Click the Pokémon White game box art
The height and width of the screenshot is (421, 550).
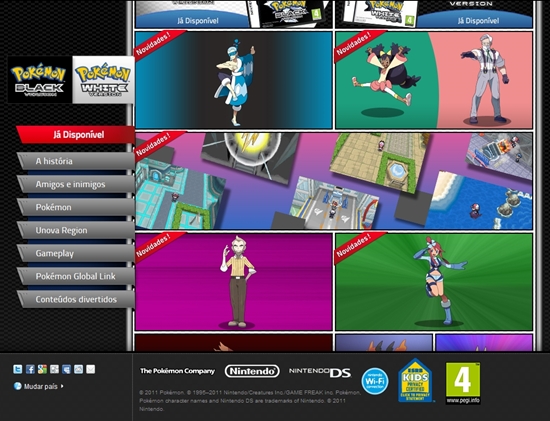pos(380,13)
